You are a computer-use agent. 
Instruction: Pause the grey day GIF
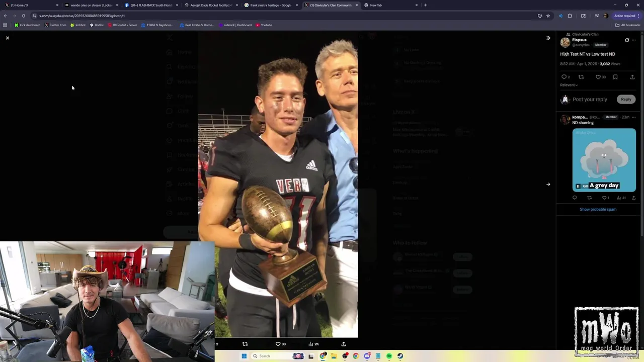tap(578, 186)
